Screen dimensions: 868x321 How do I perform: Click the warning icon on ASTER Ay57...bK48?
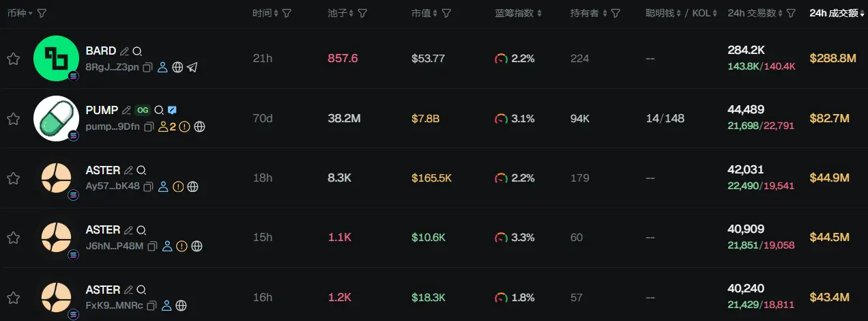tap(178, 186)
